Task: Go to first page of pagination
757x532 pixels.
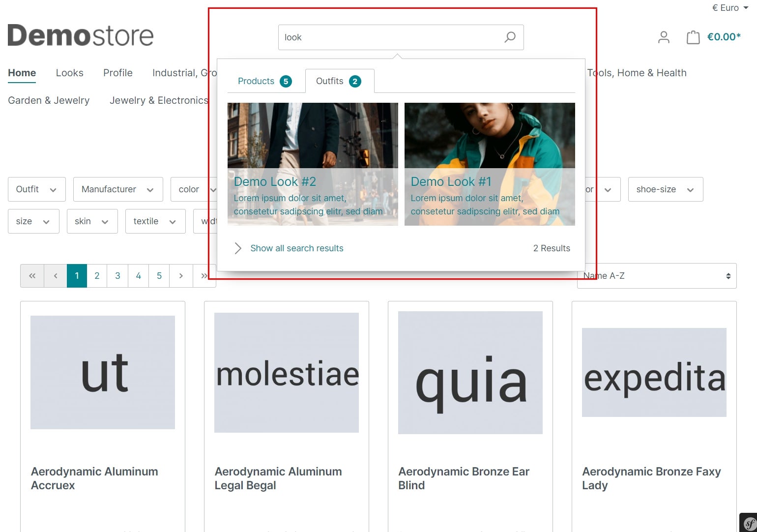Action: [32, 276]
